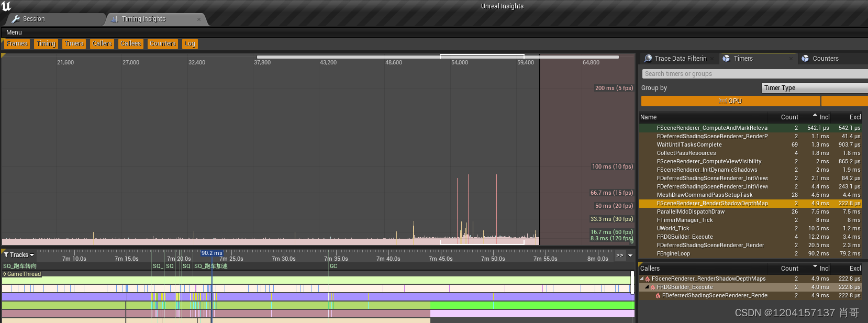Toggle the Counters panel button
This screenshot has height=323, width=868.
tap(162, 44)
